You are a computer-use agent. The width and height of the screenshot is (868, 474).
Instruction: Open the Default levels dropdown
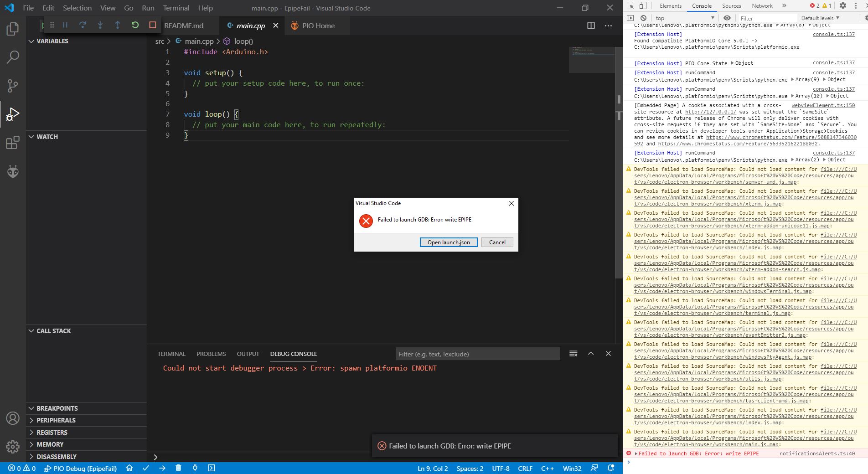(820, 18)
